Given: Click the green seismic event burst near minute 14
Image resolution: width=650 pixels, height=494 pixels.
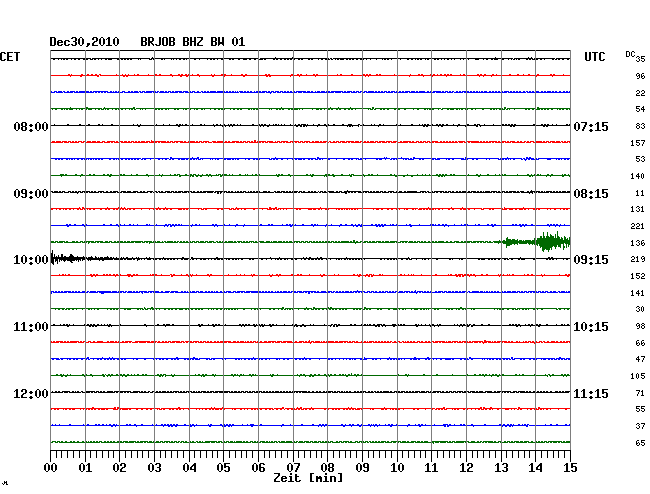Looking at the screenshot, I should click(x=537, y=242).
